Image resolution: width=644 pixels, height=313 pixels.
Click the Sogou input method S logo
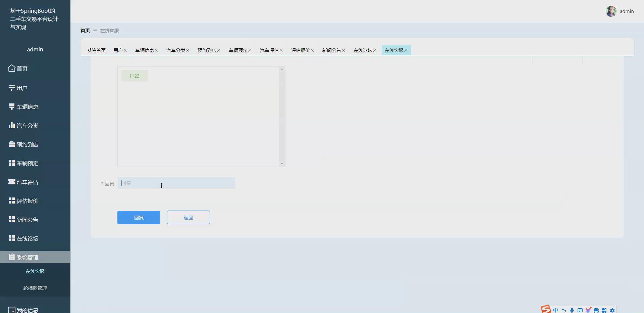(546, 309)
